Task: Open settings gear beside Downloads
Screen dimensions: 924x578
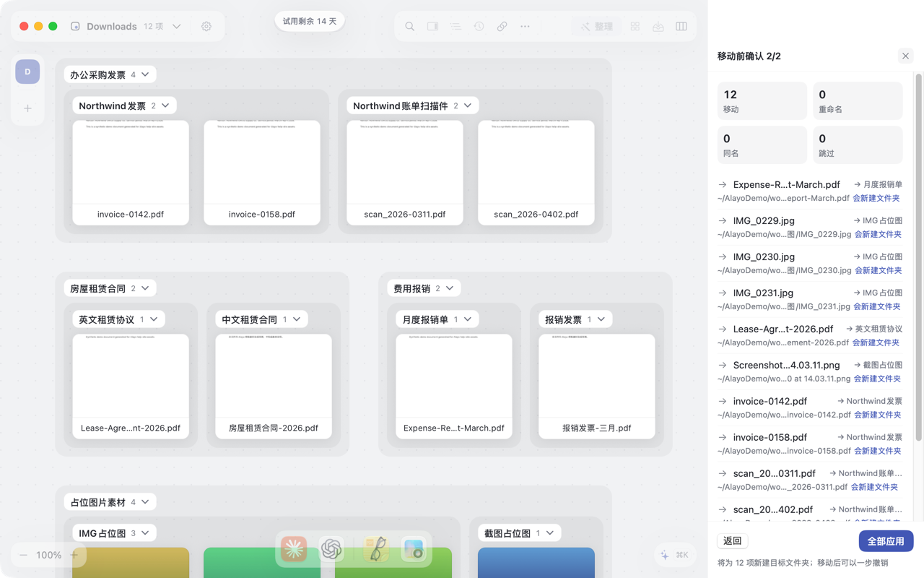Action: [206, 27]
